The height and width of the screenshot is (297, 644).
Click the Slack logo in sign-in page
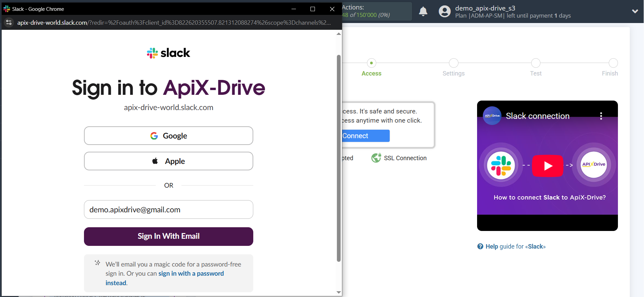coord(168,53)
